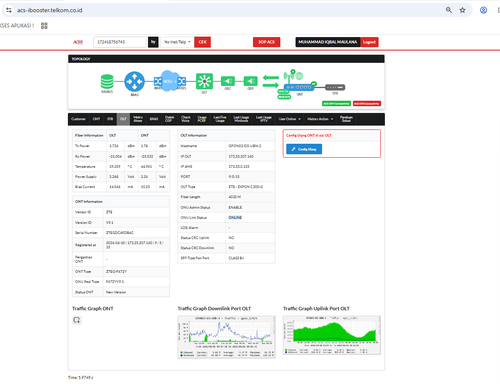Click the green OLT node icon
Image resolution: width=500 pixels, height=384 pixels.
pyautogui.click(x=204, y=81)
